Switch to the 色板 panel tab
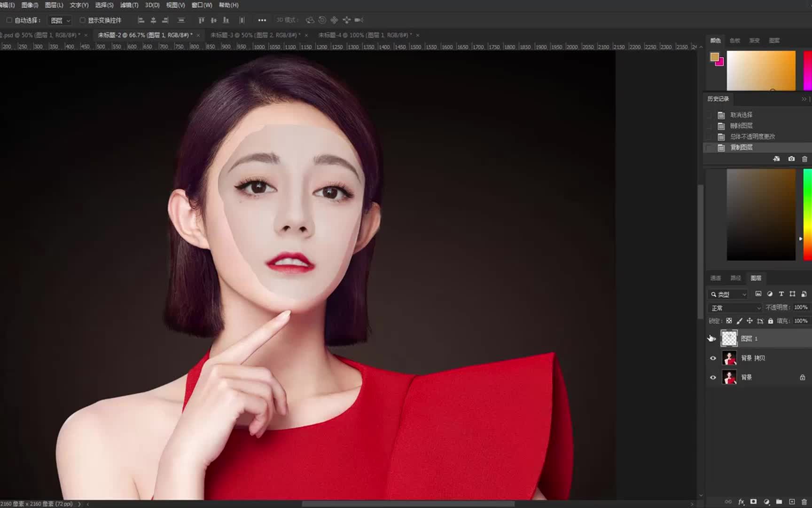The image size is (812, 508). (x=735, y=40)
